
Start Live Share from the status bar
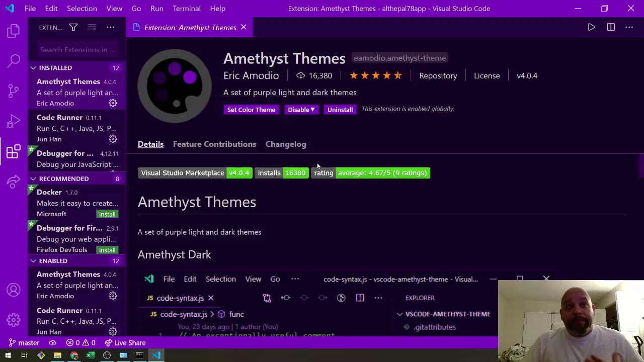tap(125, 343)
